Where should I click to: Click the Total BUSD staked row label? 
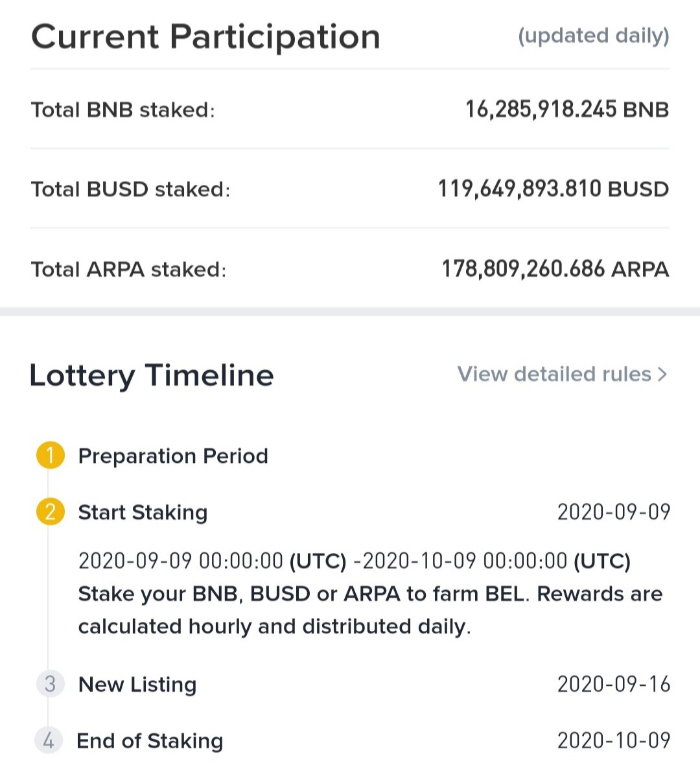[130, 189]
